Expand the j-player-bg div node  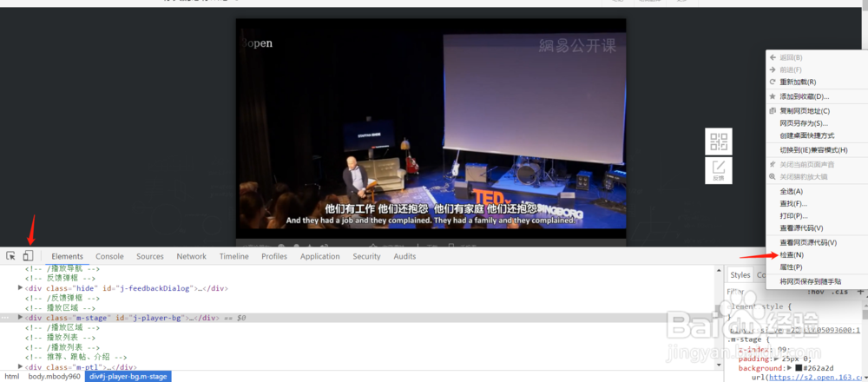point(21,317)
